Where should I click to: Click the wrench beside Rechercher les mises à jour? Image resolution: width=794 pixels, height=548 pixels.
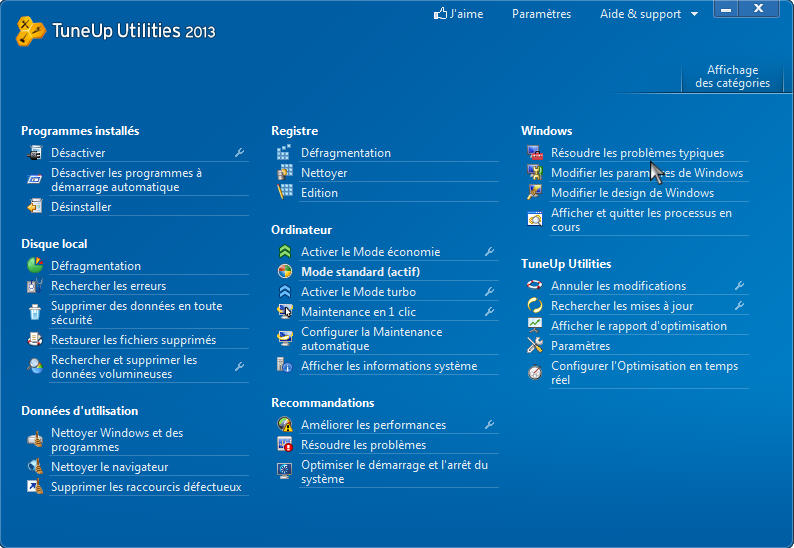pos(739,305)
